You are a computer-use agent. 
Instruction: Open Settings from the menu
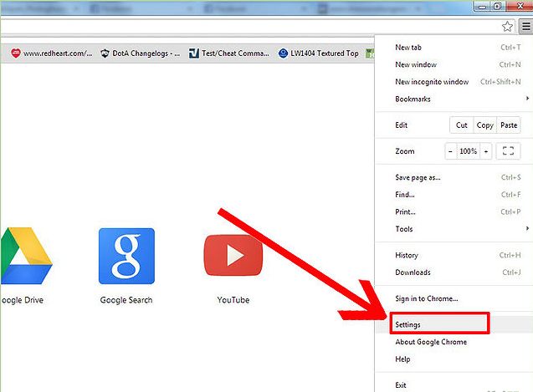tap(454, 325)
